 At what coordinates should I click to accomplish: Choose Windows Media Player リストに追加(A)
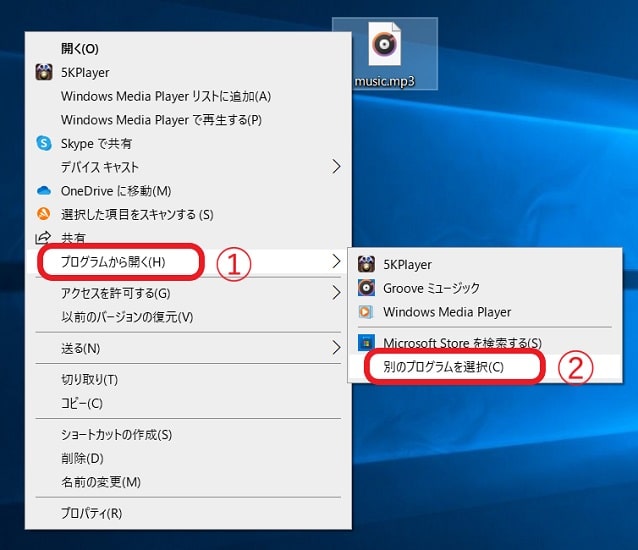coord(188,96)
